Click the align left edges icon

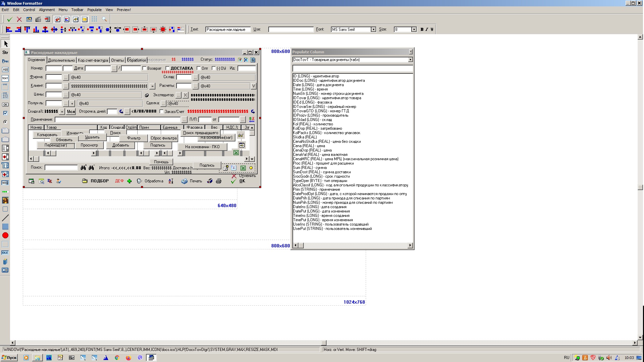coord(9,29)
